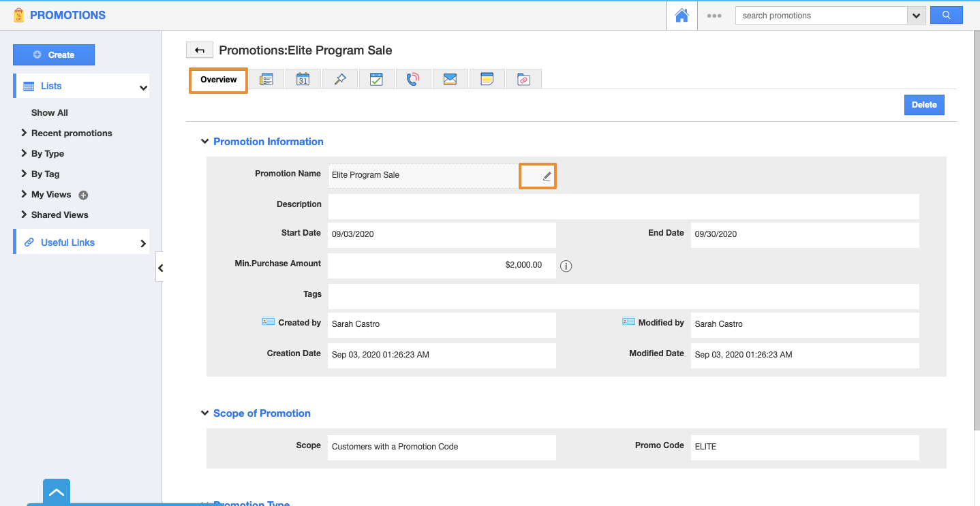
Task: Expand Recent promotions list
Action: pyautogui.click(x=72, y=133)
